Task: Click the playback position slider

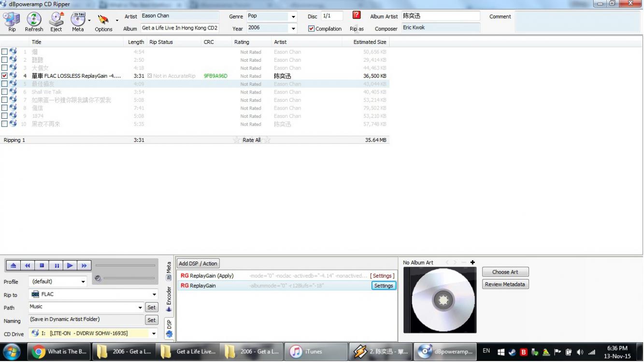Action: pyautogui.click(x=125, y=265)
